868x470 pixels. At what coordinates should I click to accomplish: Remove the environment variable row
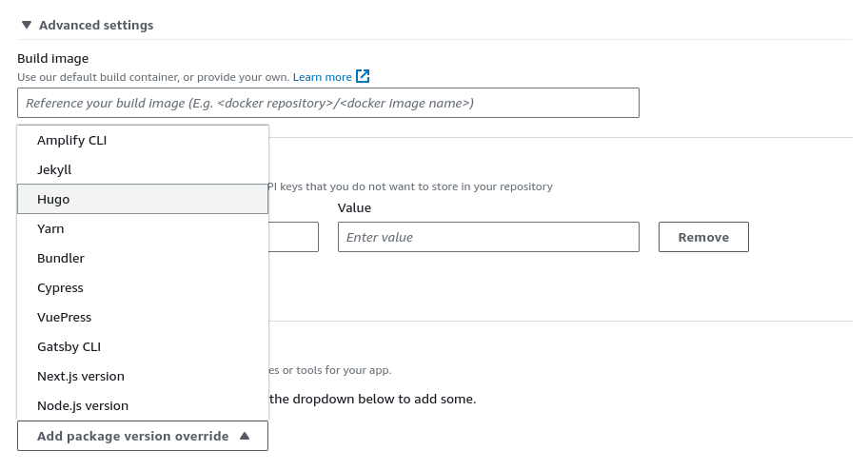point(703,238)
